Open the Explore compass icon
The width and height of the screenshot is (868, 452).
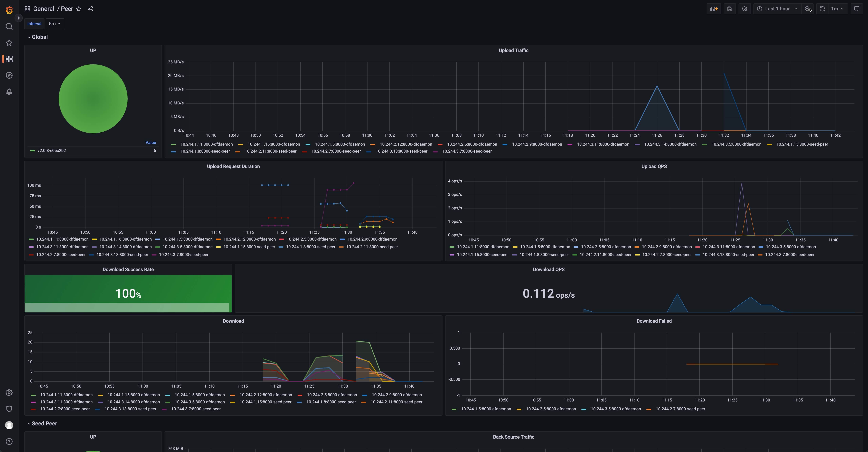click(x=9, y=75)
